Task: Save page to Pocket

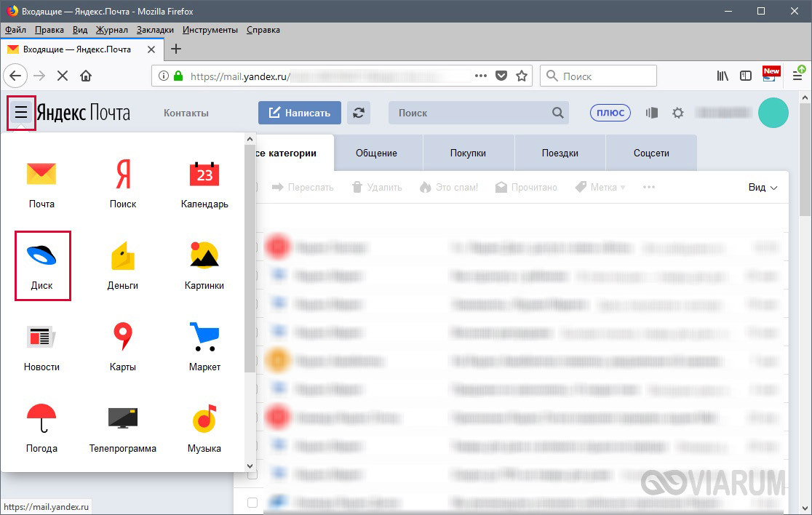Action: pos(501,76)
